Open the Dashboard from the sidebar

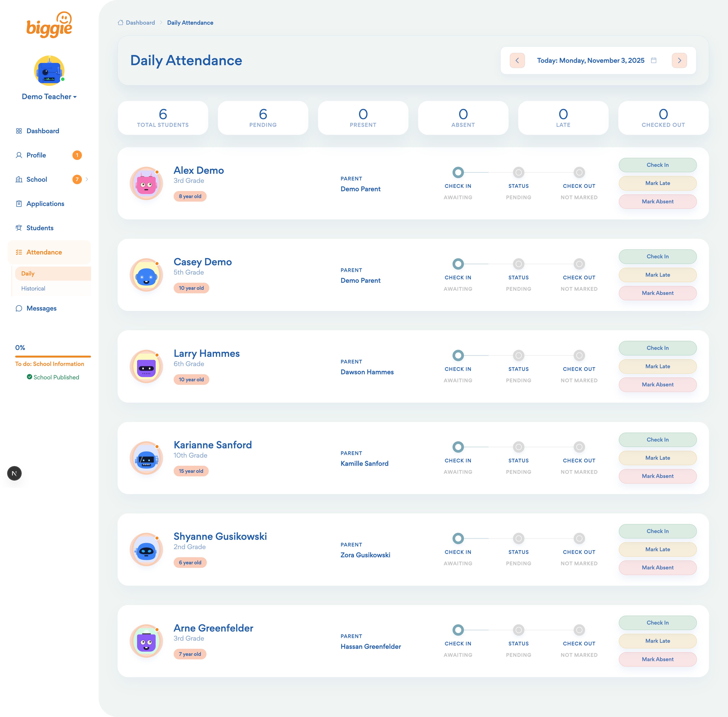point(43,131)
